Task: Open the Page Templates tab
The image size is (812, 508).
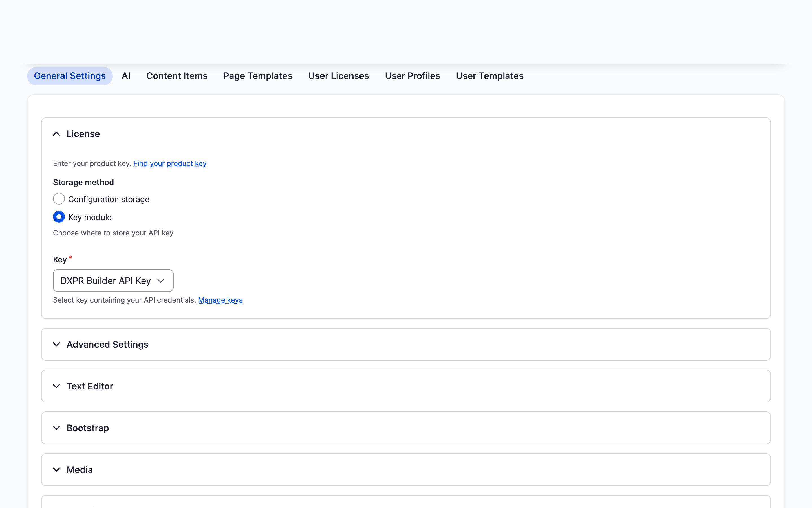Action: coord(258,76)
